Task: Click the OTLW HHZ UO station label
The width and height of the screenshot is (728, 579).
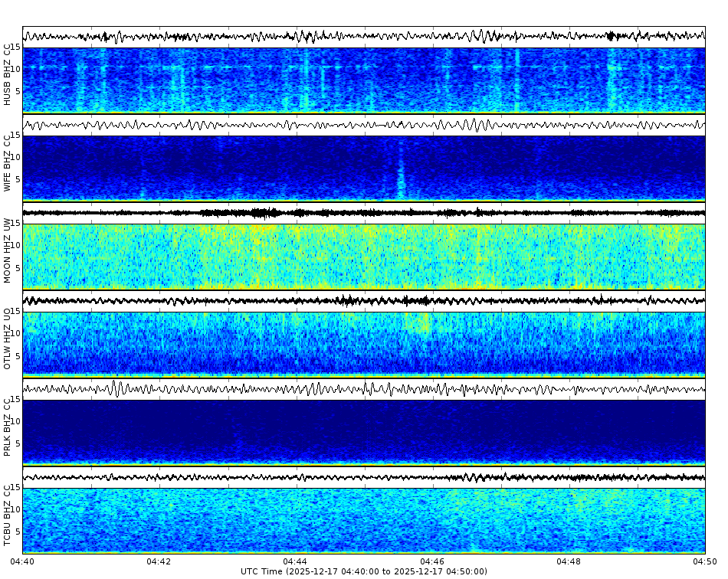Action: [x=8, y=341]
